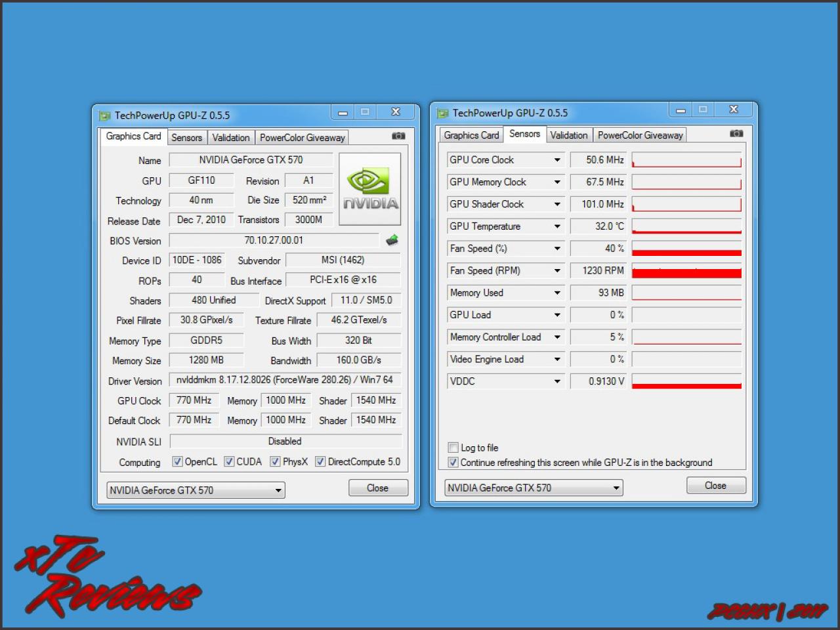Click the BIOS Version field 70.10.27.00.01
Viewport: 840px width, 630px height.
274,240
